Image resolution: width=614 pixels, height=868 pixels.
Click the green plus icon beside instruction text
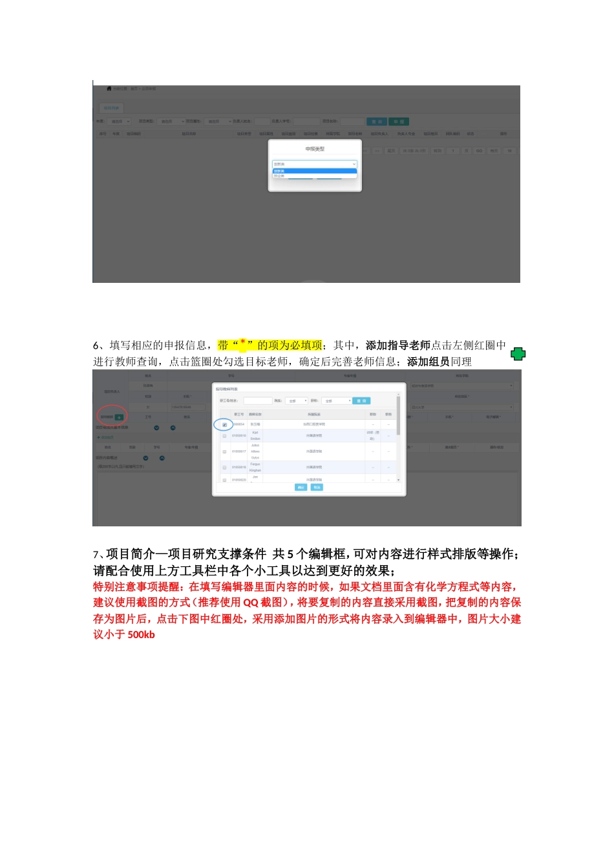[x=518, y=354]
